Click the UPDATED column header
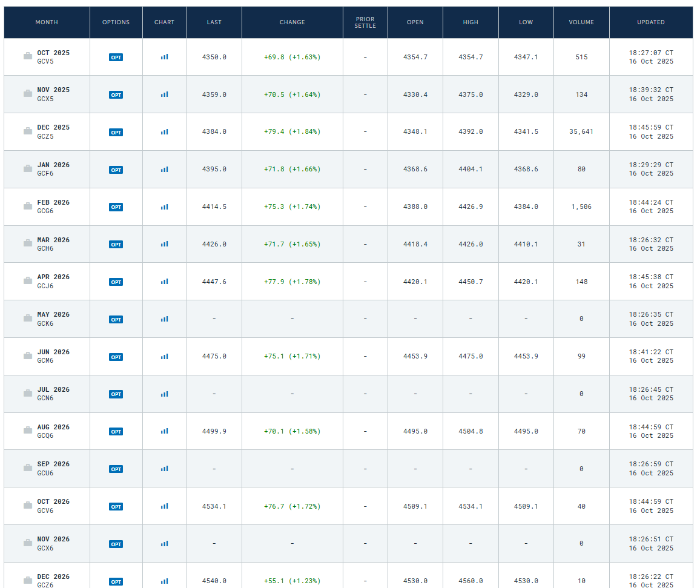Viewport: 700px width, 588px height. click(651, 22)
